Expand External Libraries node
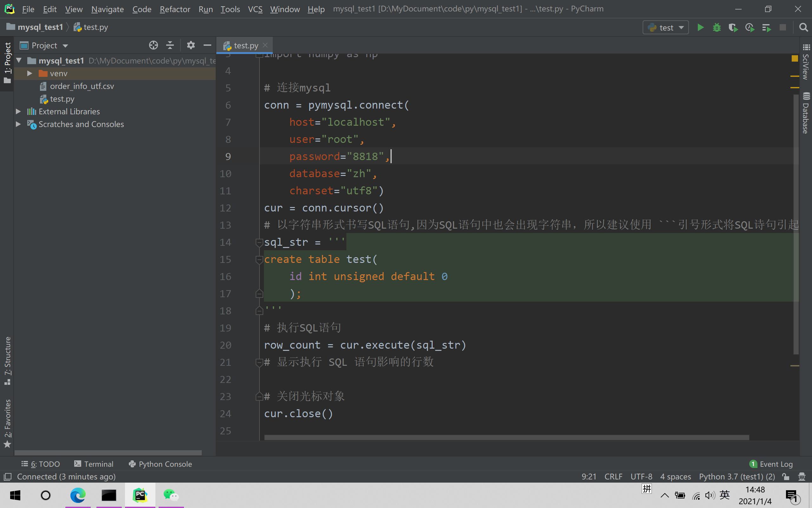 click(x=18, y=111)
